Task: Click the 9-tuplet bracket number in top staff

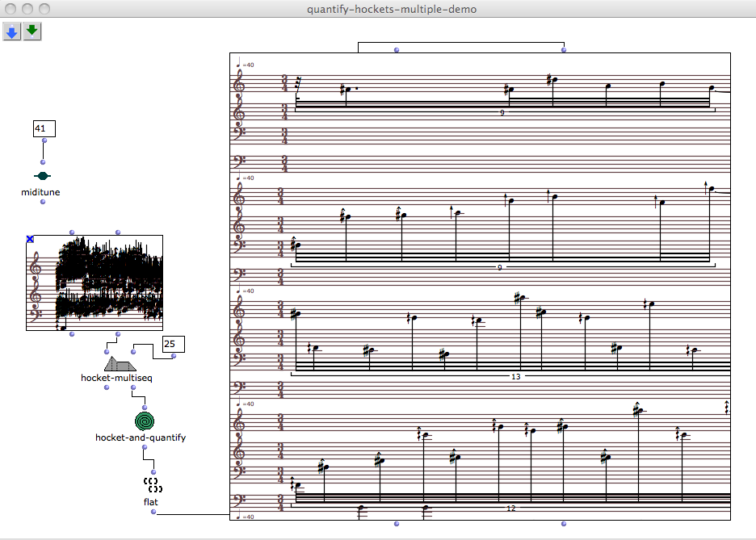Action: (x=502, y=112)
